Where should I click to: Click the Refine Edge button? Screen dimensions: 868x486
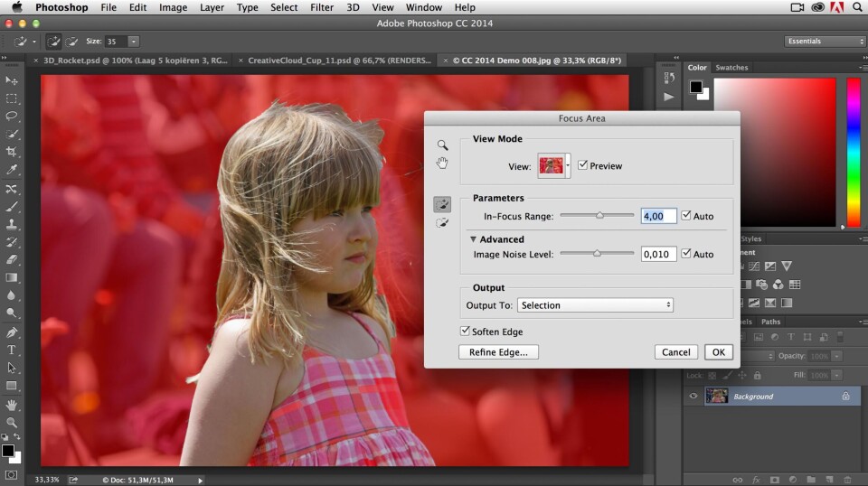[x=498, y=352]
